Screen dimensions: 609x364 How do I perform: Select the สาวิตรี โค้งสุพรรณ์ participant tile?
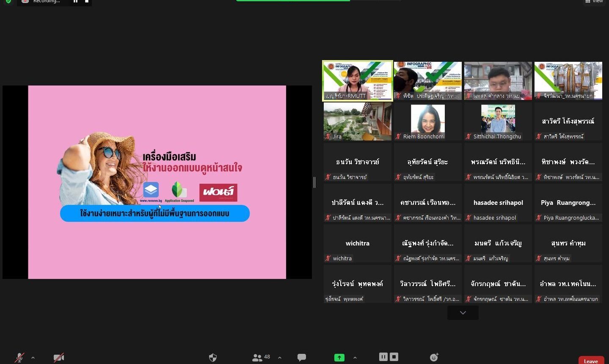(568, 121)
